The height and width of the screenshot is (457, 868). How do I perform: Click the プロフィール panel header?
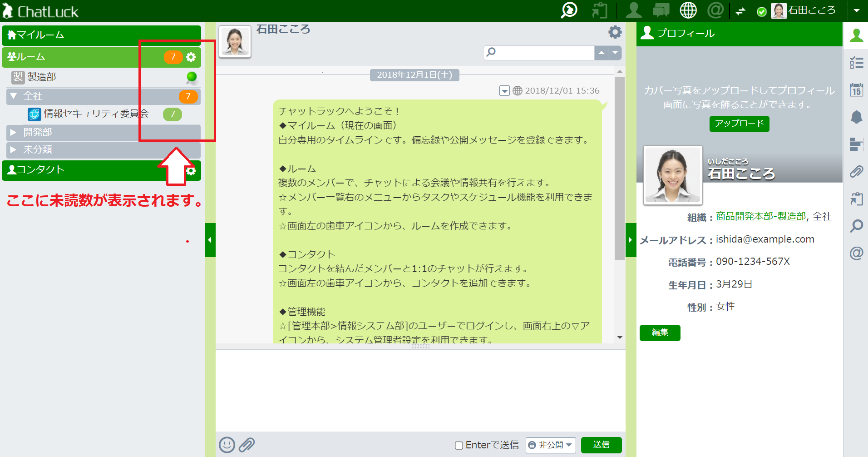(x=739, y=34)
